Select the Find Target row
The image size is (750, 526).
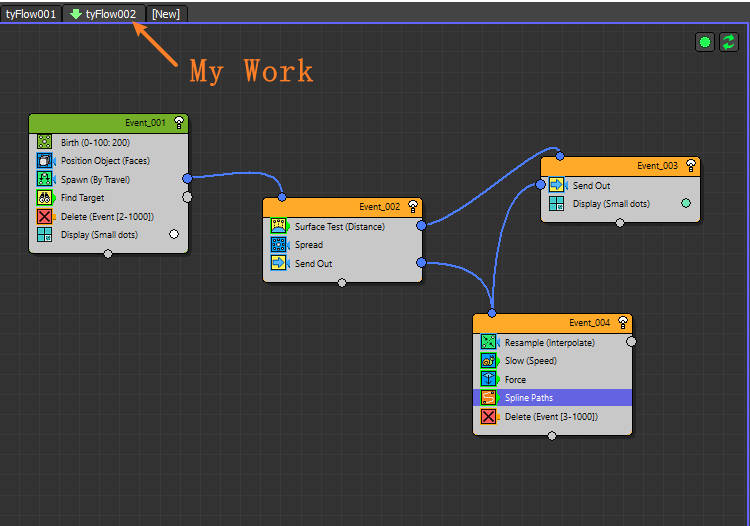coord(109,197)
